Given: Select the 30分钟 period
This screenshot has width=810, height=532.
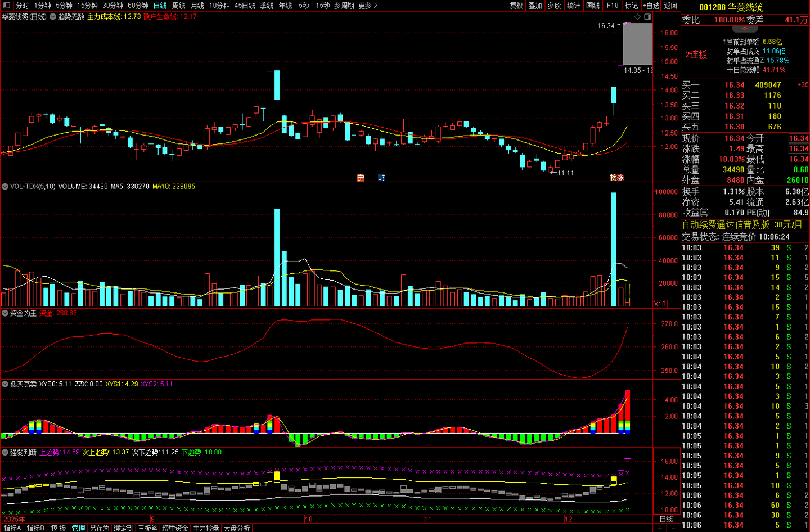Looking at the screenshot, I should pos(112,6).
